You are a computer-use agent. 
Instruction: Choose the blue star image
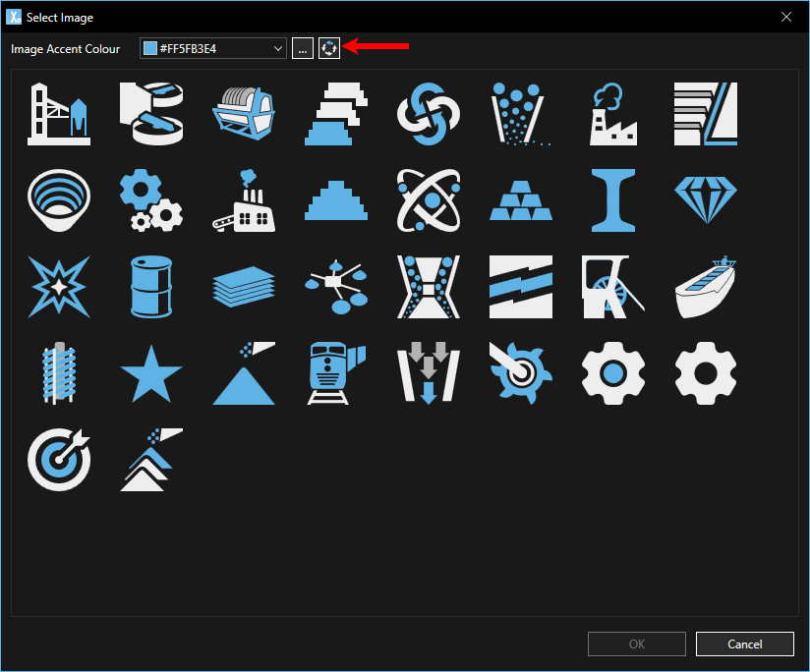(151, 373)
